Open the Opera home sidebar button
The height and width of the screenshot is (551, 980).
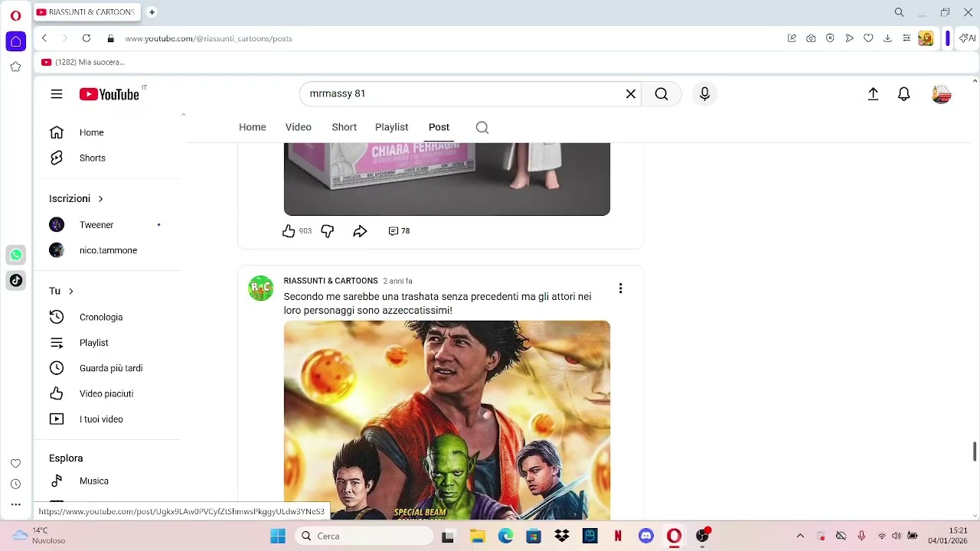(x=15, y=41)
